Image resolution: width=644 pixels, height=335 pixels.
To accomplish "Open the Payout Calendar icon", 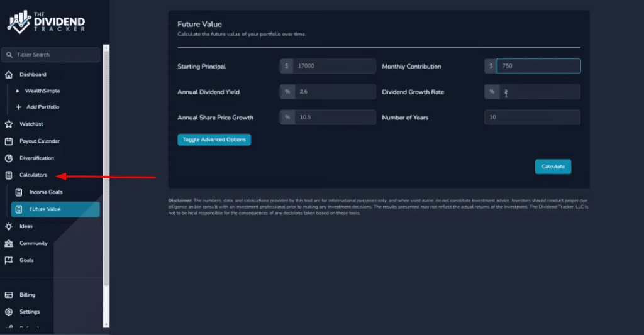I will tap(9, 141).
